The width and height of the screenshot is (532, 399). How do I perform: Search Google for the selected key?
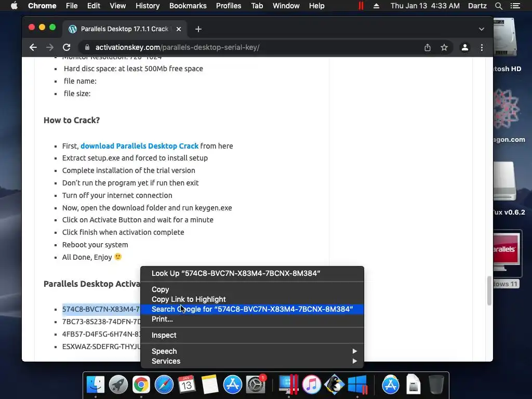tap(252, 309)
